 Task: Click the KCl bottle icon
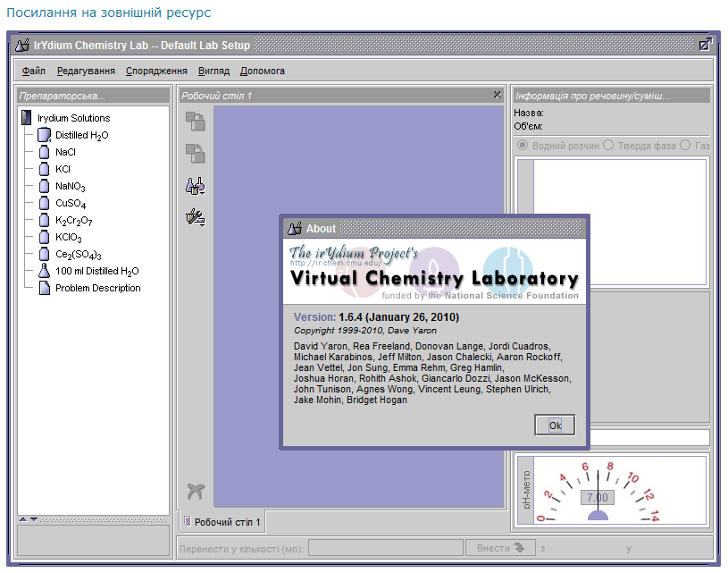44,169
